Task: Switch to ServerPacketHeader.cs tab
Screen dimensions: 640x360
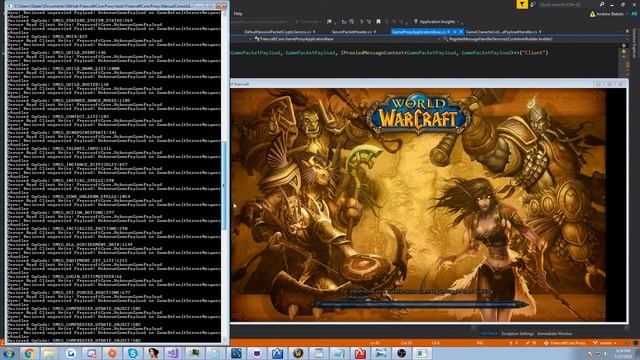Action: click(353, 31)
